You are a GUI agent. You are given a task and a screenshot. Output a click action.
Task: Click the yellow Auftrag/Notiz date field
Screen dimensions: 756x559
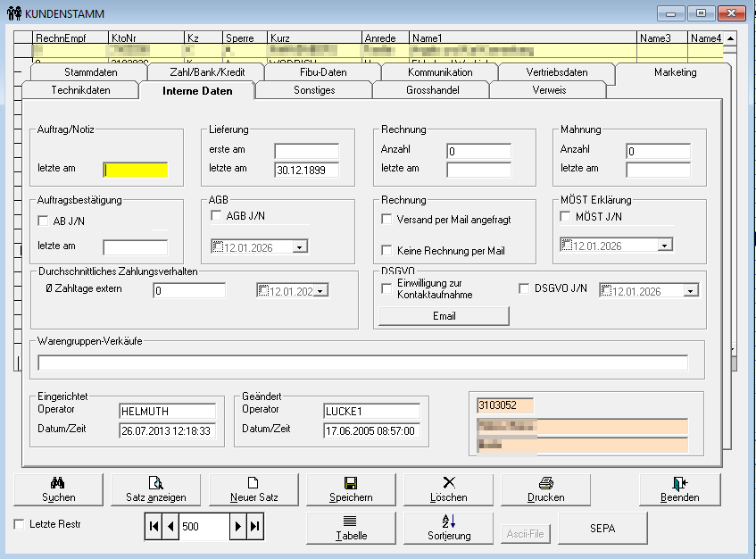[136, 170]
